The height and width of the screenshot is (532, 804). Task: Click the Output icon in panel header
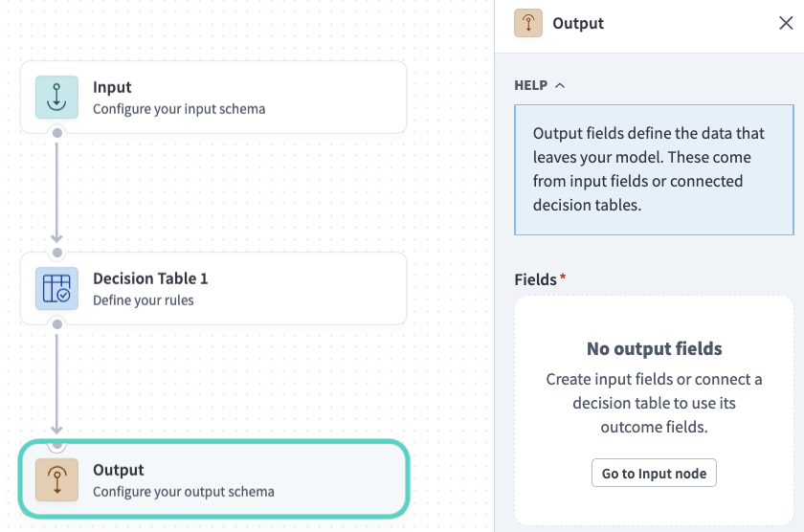click(x=528, y=23)
